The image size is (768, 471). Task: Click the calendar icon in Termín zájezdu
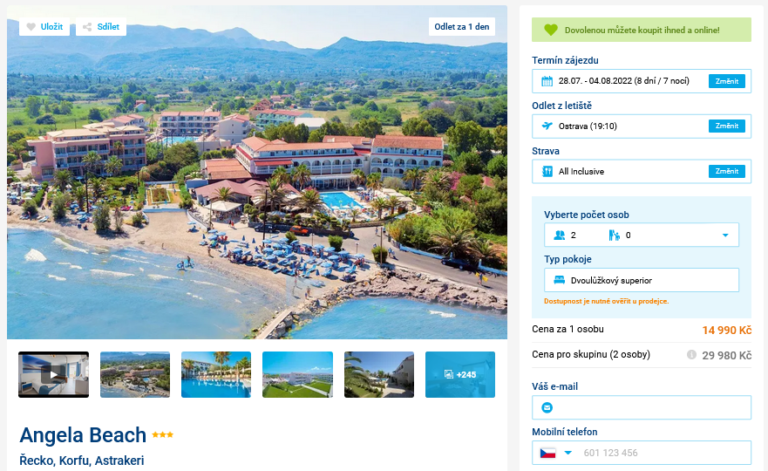point(547,81)
